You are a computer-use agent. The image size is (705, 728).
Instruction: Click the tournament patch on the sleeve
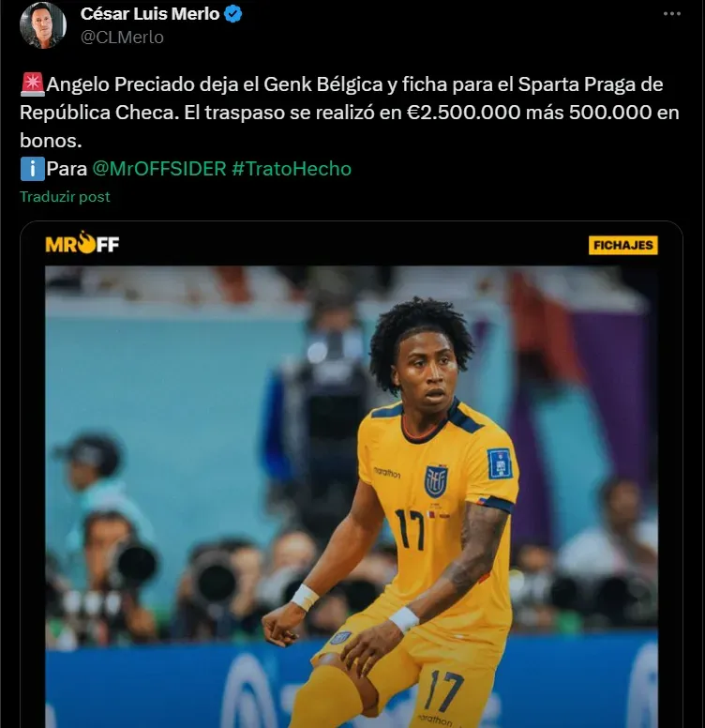pyautogui.click(x=499, y=463)
